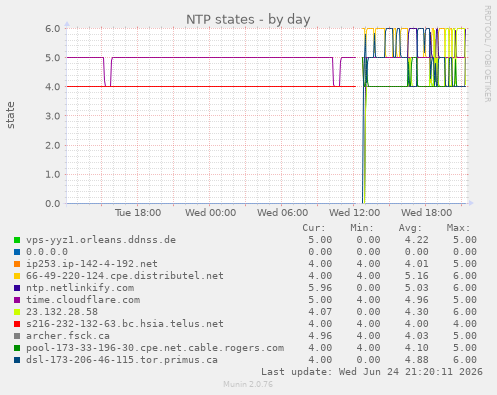Click the 'Tue 18:00' time axis label
497x395 pixels.
point(138,213)
